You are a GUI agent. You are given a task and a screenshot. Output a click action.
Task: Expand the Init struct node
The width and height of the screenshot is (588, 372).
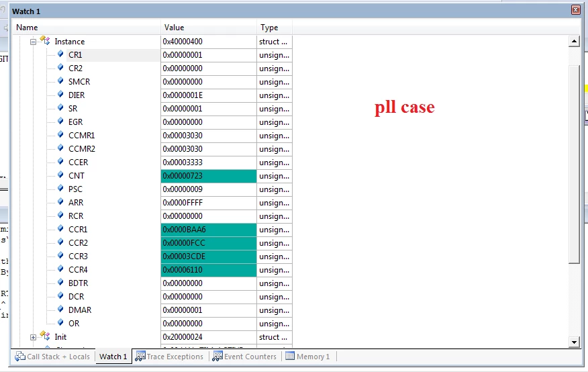(33, 338)
